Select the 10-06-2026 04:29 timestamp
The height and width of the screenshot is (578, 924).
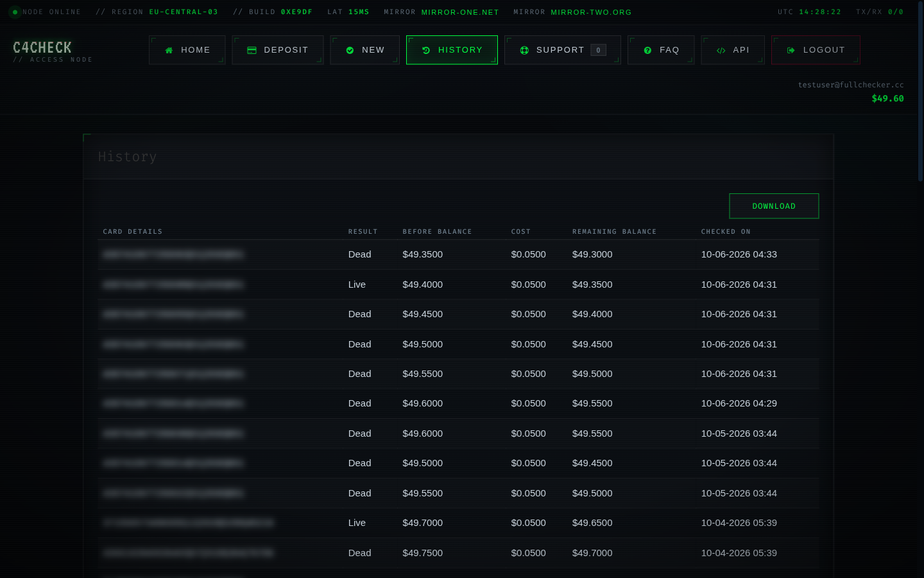click(x=739, y=403)
